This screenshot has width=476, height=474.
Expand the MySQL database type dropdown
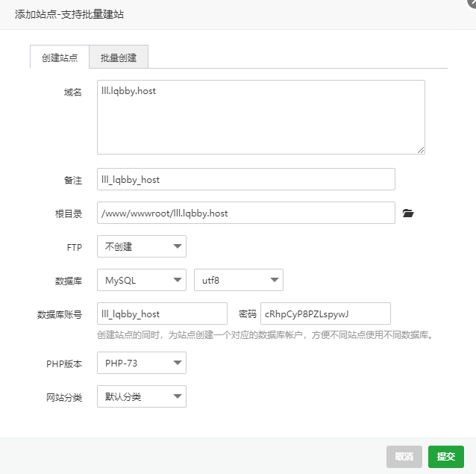tap(142, 280)
